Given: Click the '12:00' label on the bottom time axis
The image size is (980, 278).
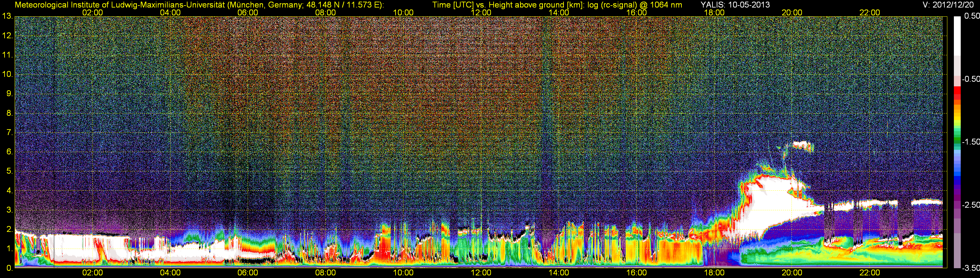Looking at the screenshot, I should (481, 273).
